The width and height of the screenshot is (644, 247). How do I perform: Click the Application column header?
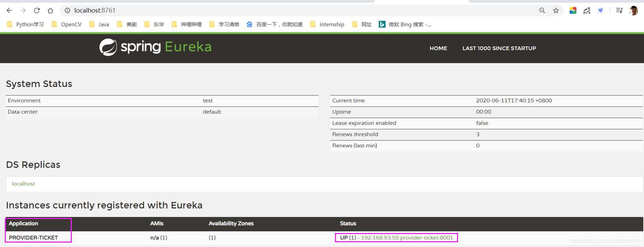coord(23,223)
